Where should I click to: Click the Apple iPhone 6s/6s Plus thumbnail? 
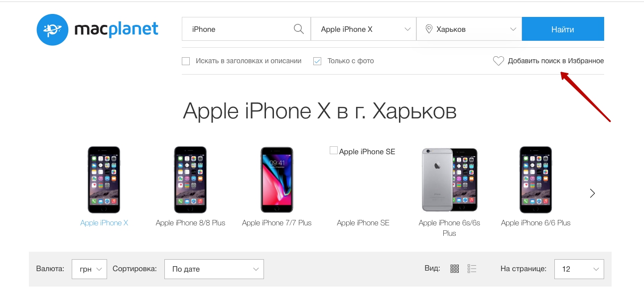449,180
